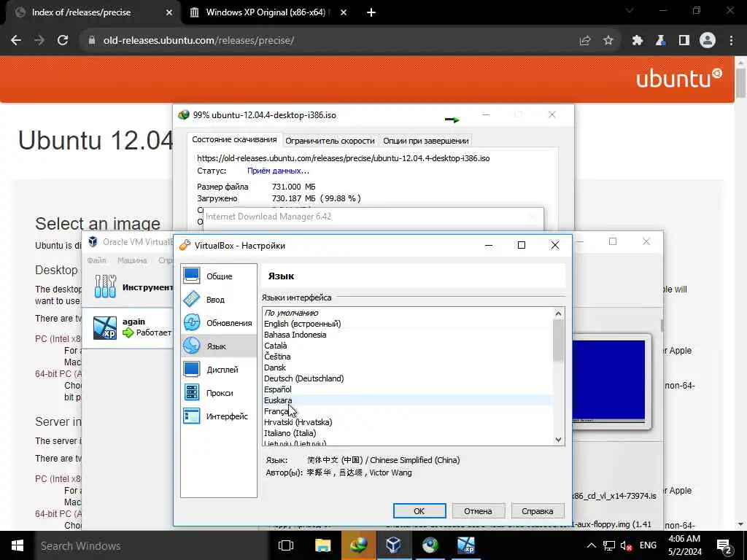Screen dimensions: 747x560
Task: Open File Explorer from taskbar
Action: 323,545
